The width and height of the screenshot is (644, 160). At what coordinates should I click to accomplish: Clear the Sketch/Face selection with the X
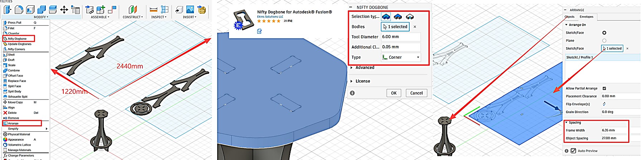click(627, 48)
